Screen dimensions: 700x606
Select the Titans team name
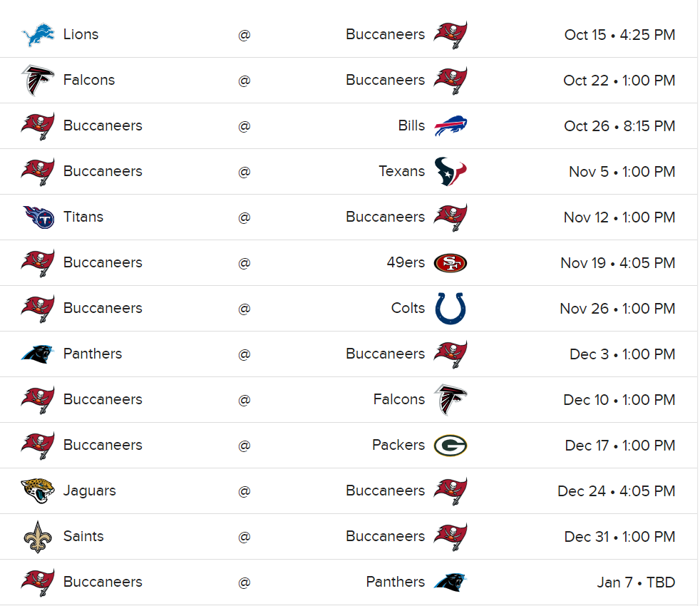point(83,217)
